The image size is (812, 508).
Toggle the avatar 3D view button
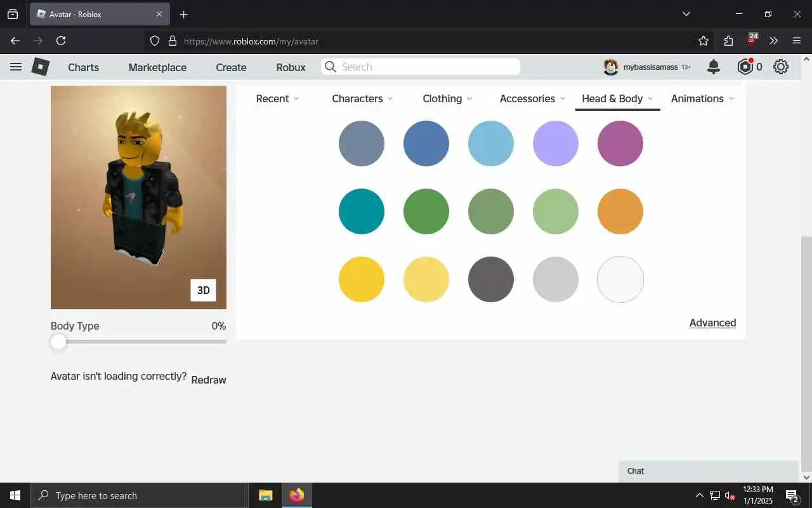pos(203,290)
